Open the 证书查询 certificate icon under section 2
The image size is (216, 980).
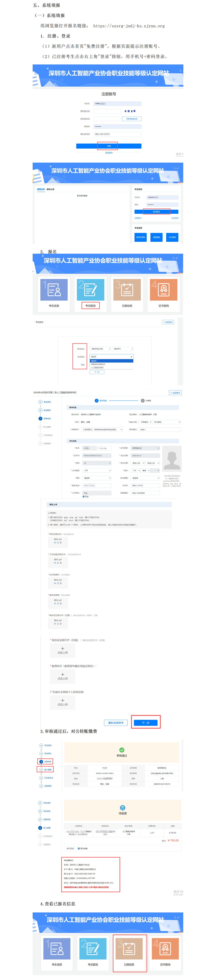click(164, 289)
